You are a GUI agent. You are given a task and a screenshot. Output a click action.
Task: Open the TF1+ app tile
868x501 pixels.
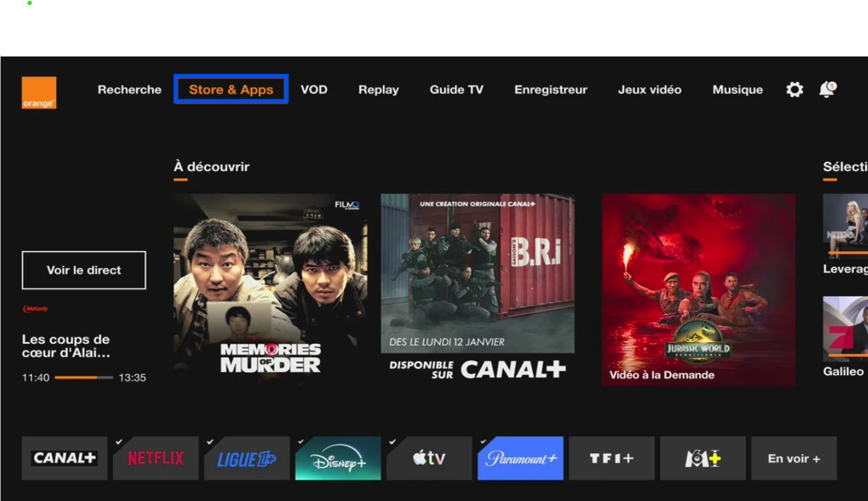612,458
